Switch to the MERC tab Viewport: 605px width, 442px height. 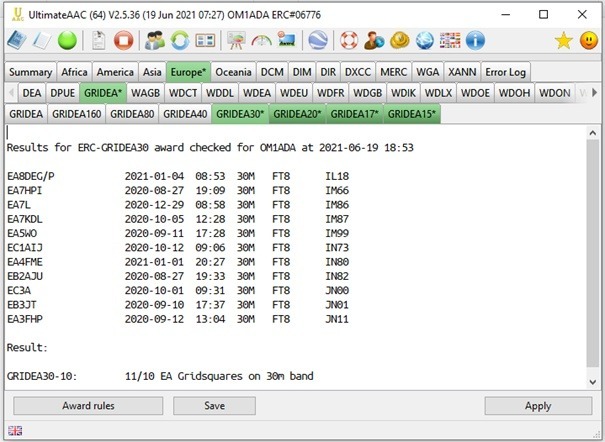[394, 72]
